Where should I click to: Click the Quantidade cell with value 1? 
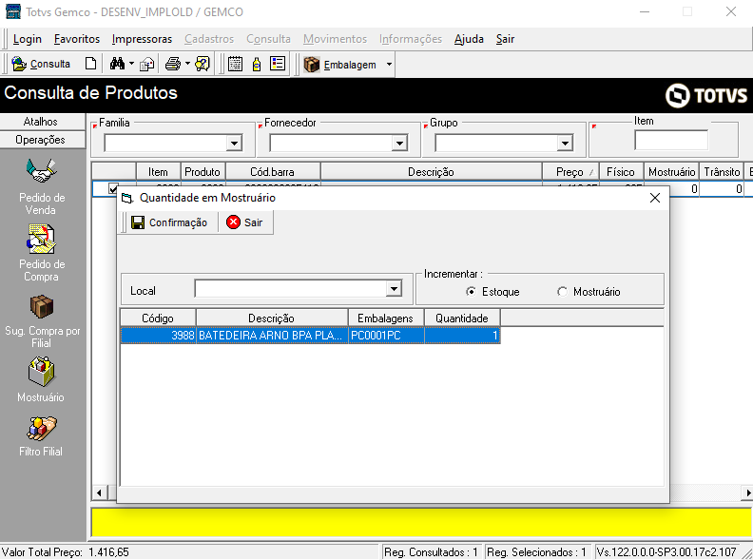pos(462,336)
